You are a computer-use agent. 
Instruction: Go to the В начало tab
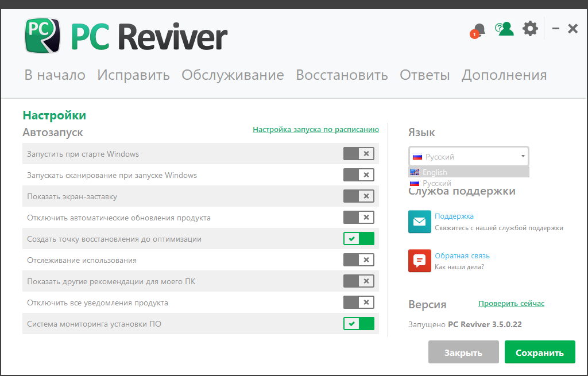pyautogui.click(x=55, y=75)
